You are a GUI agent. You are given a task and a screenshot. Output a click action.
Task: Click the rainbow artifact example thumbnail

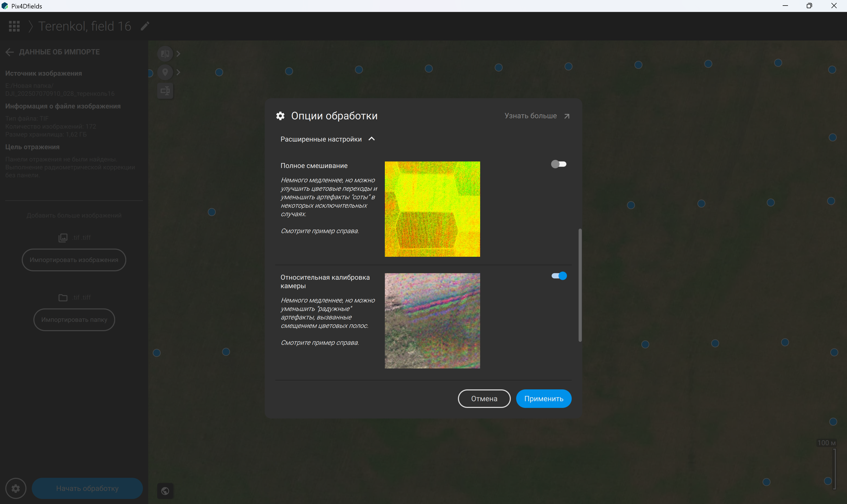click(x=432, y=321)
